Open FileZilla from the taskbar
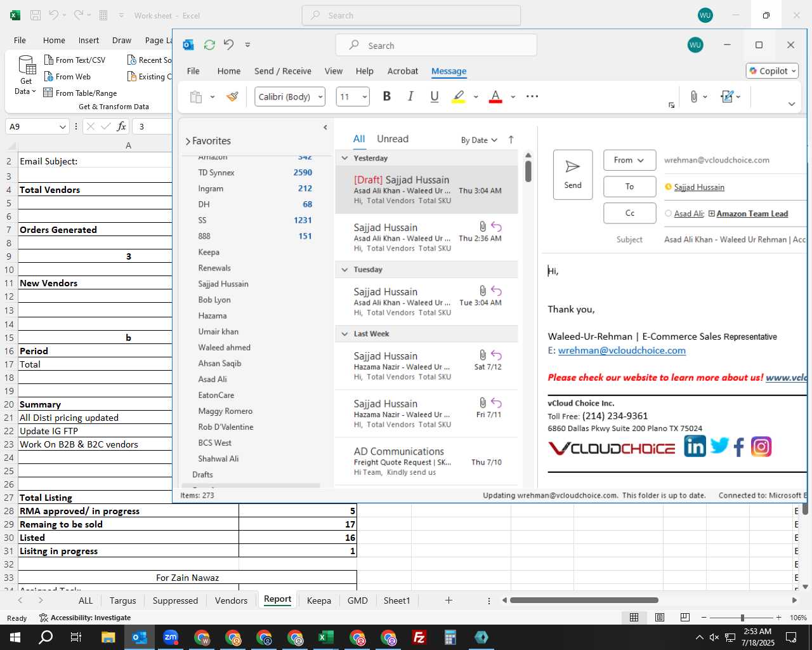 [419, 637]
